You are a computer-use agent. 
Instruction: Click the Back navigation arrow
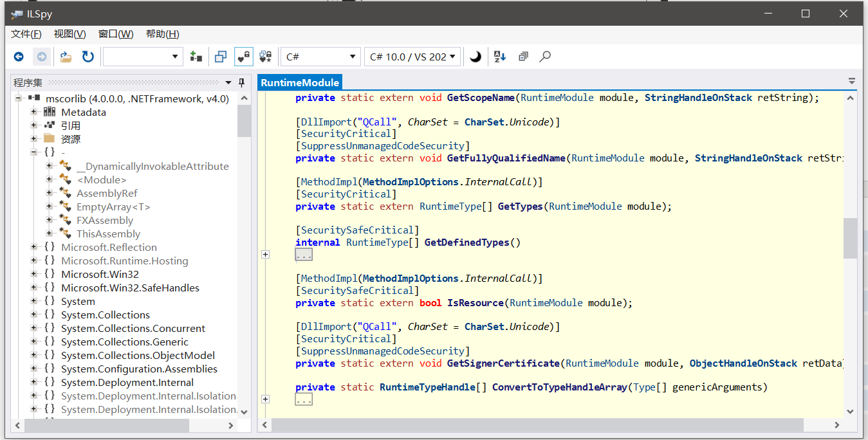19,57
